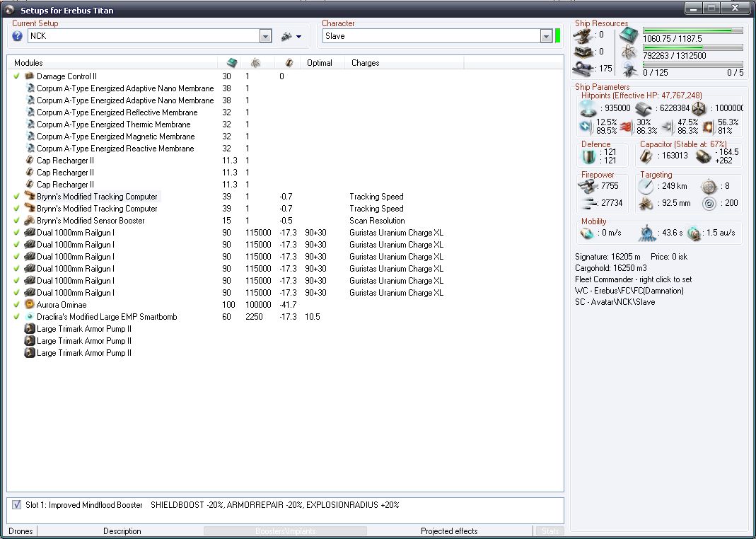Click the Defence tank icon

(588, 156)
